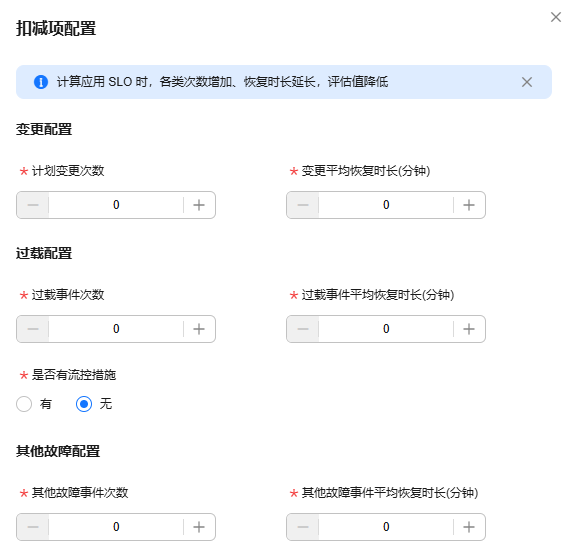Close the 扣减项配置 dialog
Viewport: 569px width, 557px height.
[556, 17]
